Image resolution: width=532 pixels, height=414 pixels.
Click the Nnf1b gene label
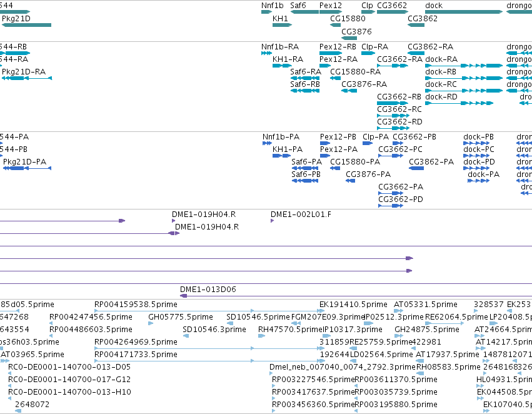click(272, 6)
